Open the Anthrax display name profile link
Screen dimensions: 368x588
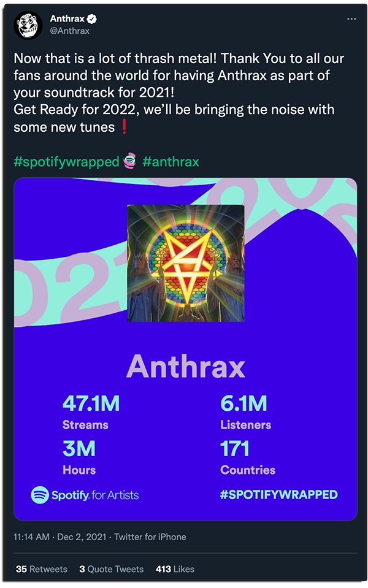pos(67,19)
